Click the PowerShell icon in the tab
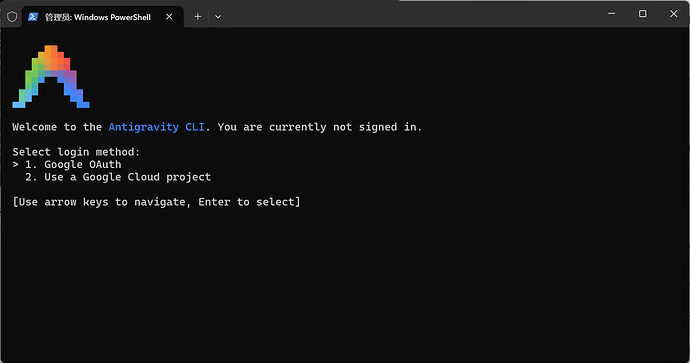Screen dimensions: 690x363 pos(33,17)
